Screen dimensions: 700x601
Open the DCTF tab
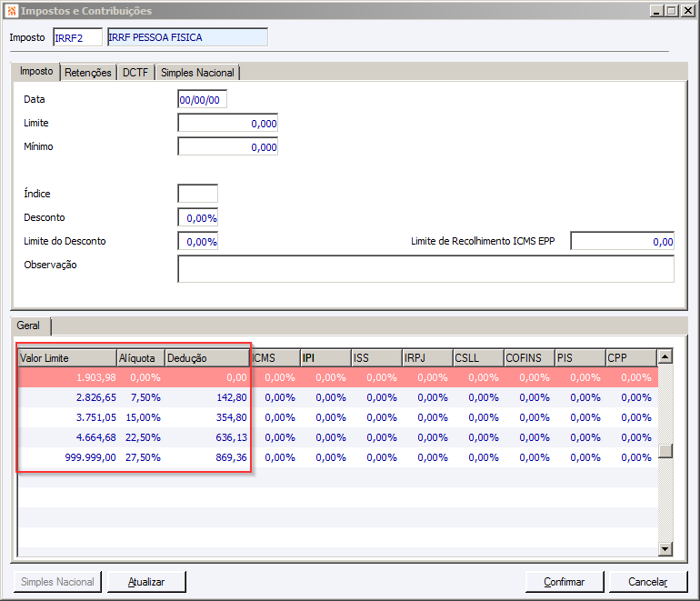[x=135, y=73]
